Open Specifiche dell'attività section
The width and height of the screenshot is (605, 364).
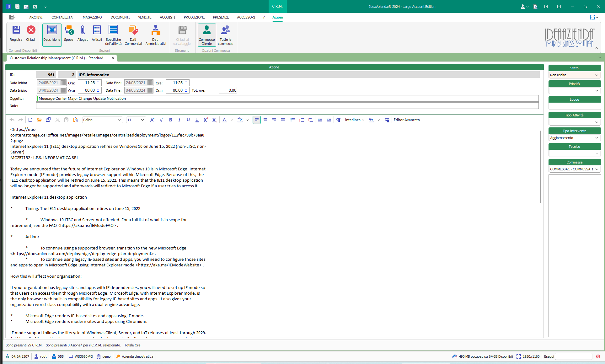(113, 35)
